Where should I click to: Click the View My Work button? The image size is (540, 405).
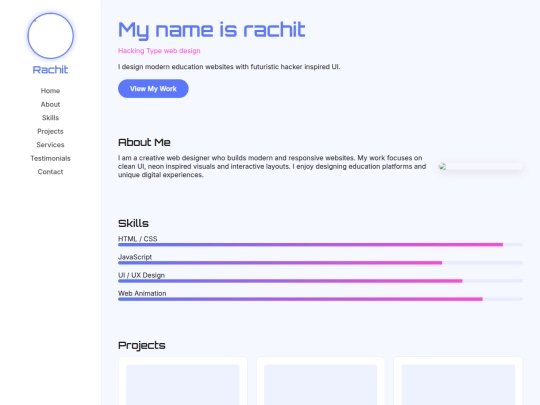(153, 89)
